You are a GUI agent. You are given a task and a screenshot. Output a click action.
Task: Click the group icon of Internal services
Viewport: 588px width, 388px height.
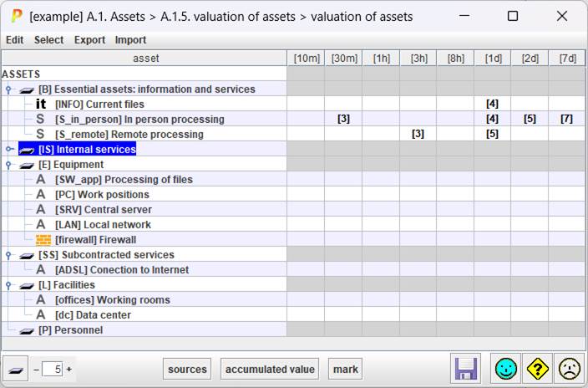tap(27, 151)
